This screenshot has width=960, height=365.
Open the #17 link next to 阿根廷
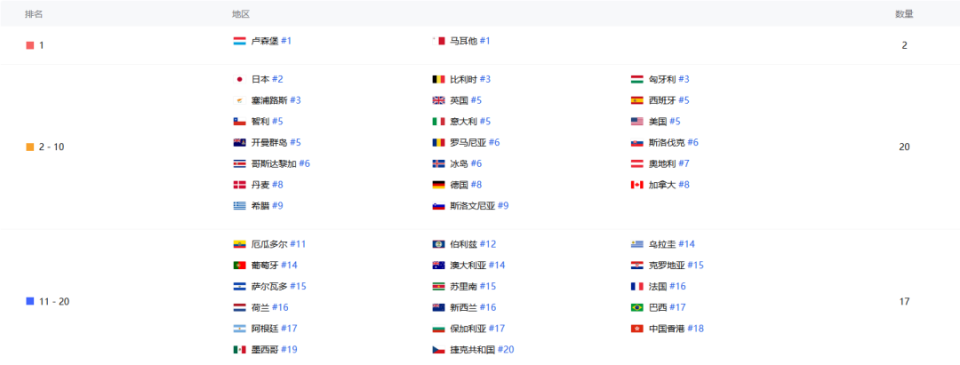pyautogui.click(x=289, y=329)
